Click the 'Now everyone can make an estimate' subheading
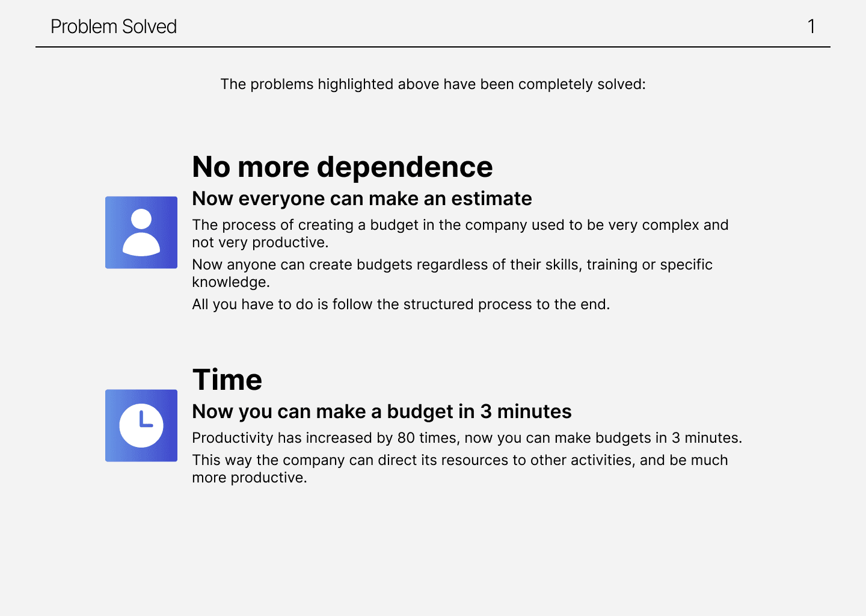 [362, 199]
